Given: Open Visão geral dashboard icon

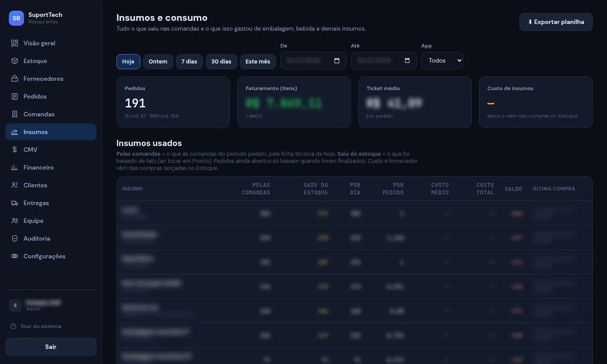Looking at the screenshot, I should [x=15, y=43].
